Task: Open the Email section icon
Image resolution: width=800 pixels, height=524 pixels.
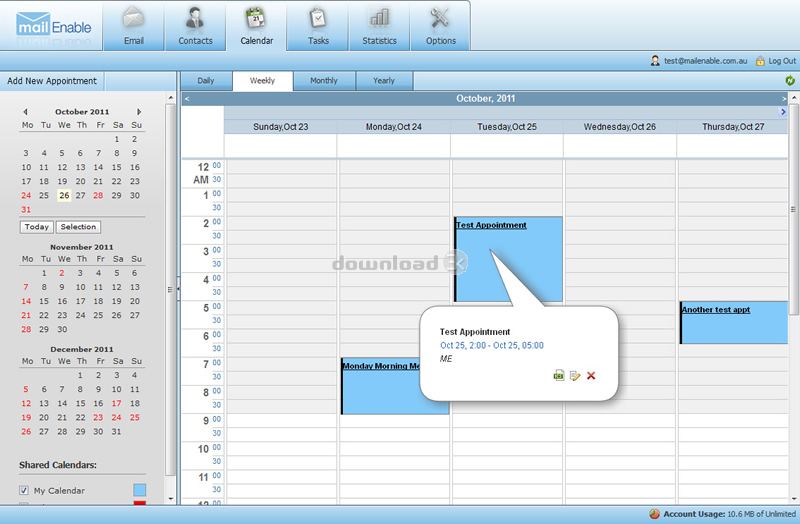Action: coord(133,19)
